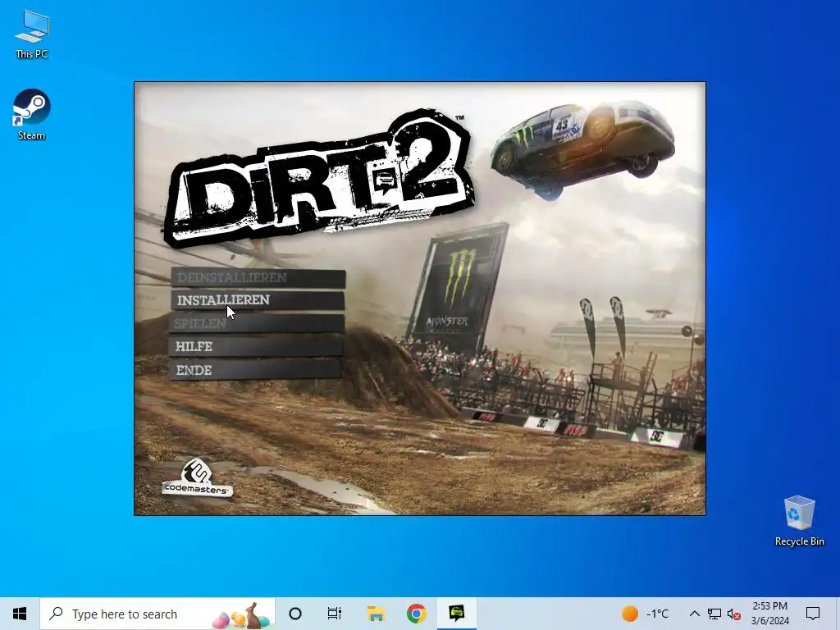The height and width of the screenshot is (630, 840).
Task: Click the DiRT 2 logo in the launcher
Action: click(x=319, y=177)
